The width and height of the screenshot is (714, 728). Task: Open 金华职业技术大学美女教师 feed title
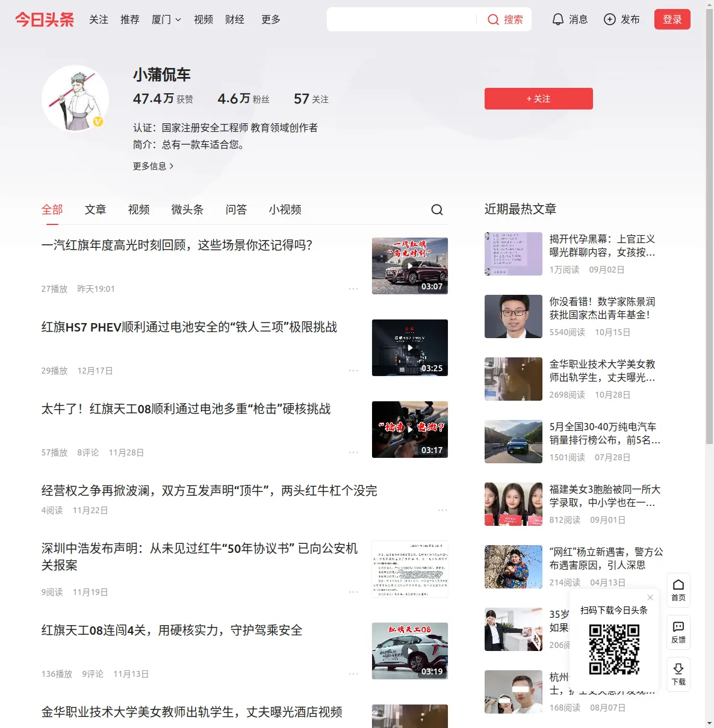coord(192,712)
